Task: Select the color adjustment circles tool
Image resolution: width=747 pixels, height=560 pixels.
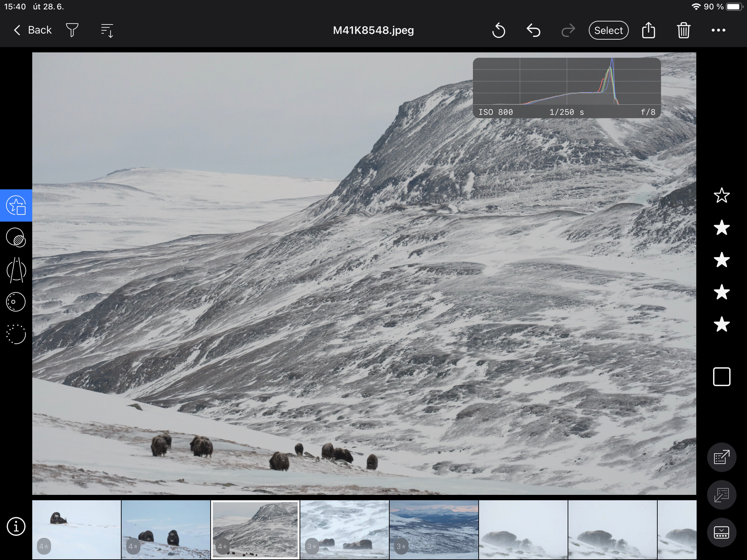Action: pyautogui.click(x=16, y=238)
